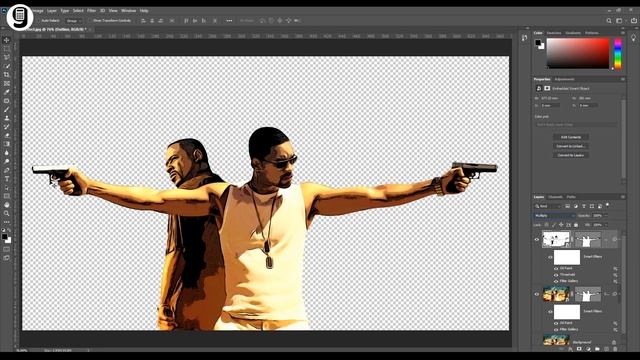The height and width of the screenshot is (360, 640).
Task: Open the Layer comp dropdown field
Action: [x=576, y=124]
